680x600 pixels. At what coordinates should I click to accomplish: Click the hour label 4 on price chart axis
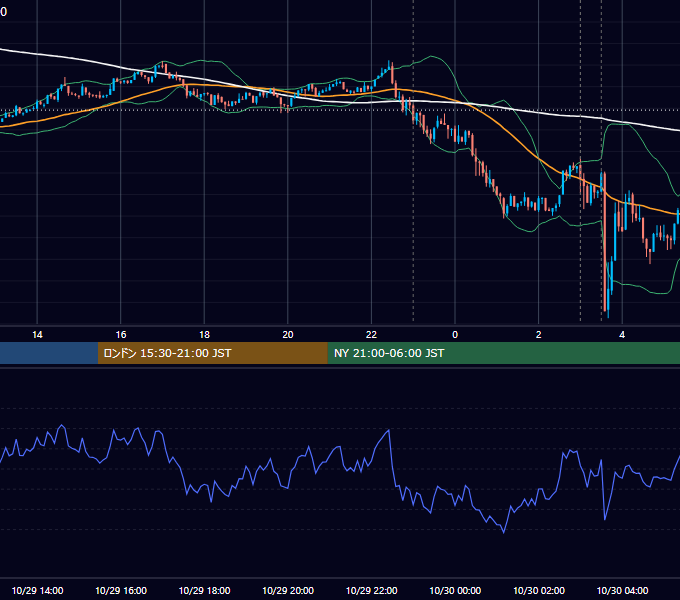(622, 335)
